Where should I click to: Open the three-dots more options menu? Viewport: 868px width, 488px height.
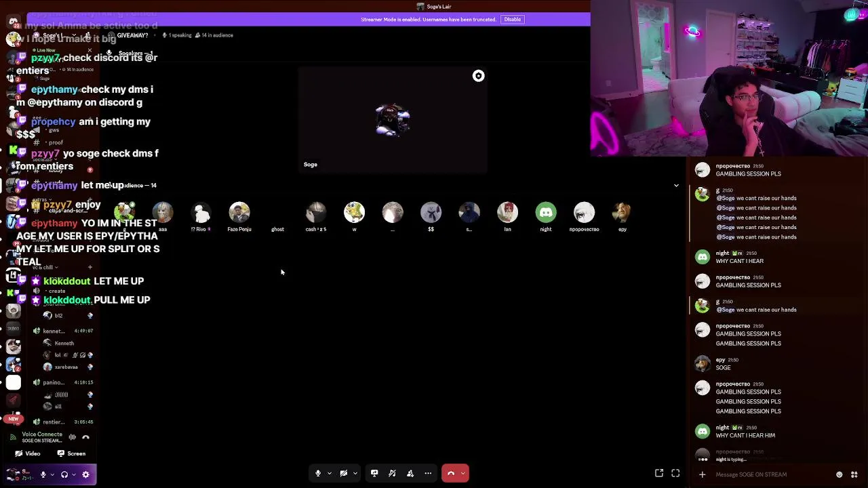(x=428, y=473)
